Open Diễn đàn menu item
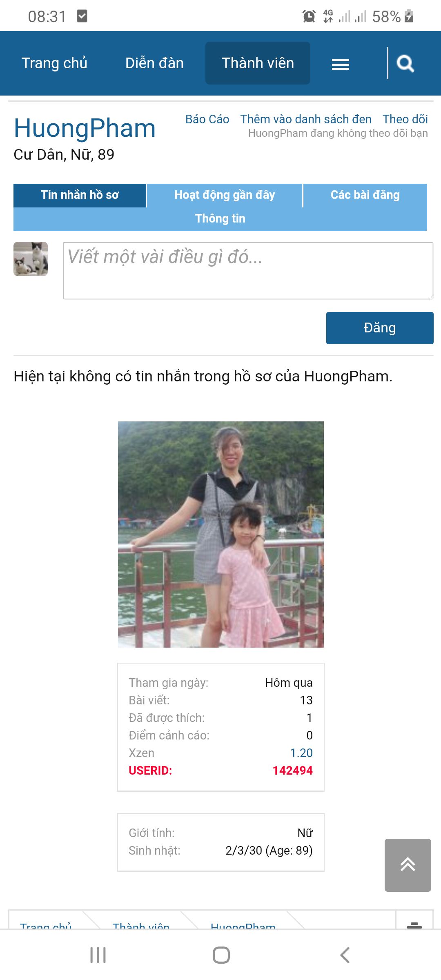This screenshot has height=980, width=441. pos(154,63)
